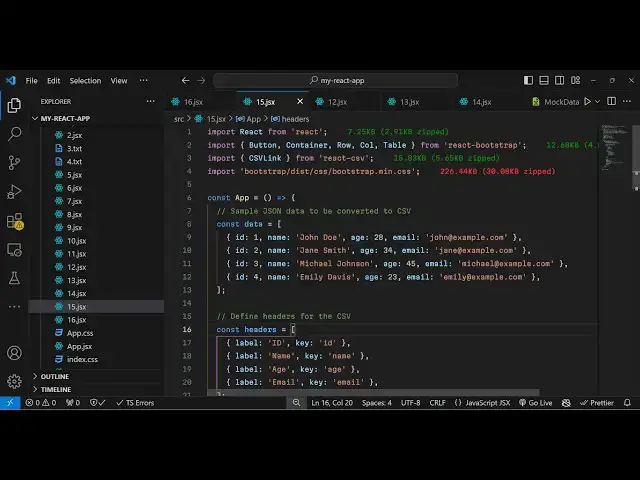Open the Source Control view
640x480 pixels.
pos(14,163)
